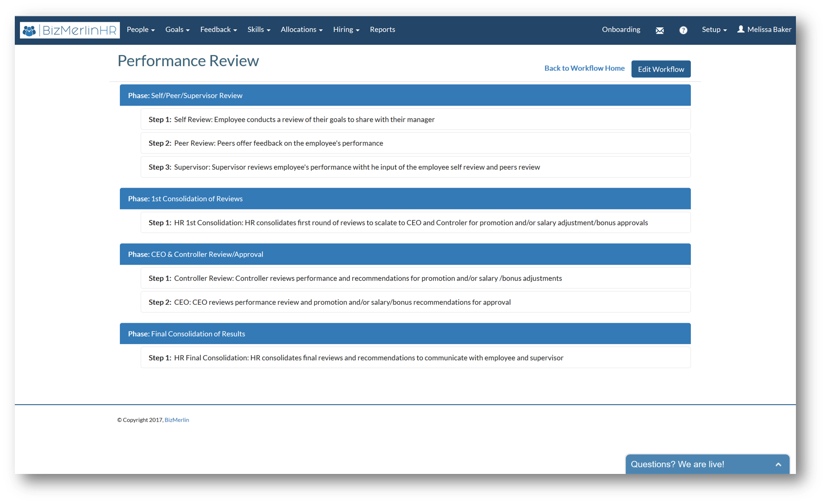This screenshot has height=504, width=826.
Task: Open the Setup dropdown menu
Action: click(714, 30)
